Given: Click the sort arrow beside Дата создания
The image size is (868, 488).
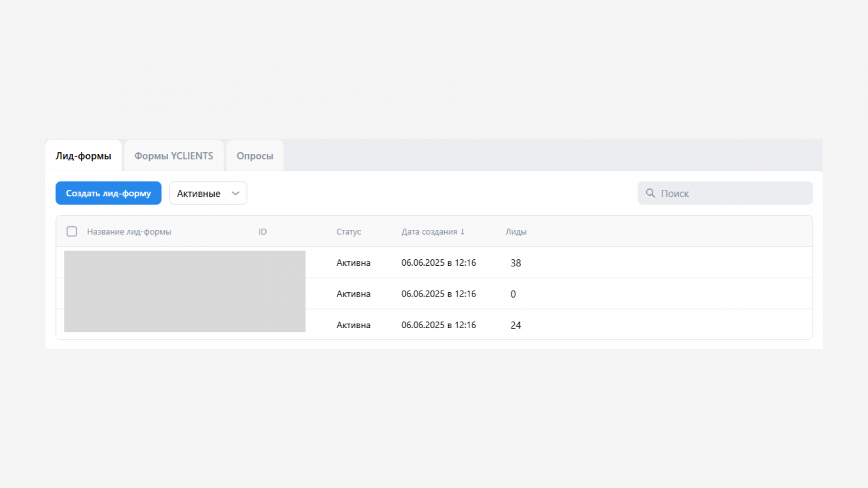Looking at the screenshot, I should tap(463, 232).
